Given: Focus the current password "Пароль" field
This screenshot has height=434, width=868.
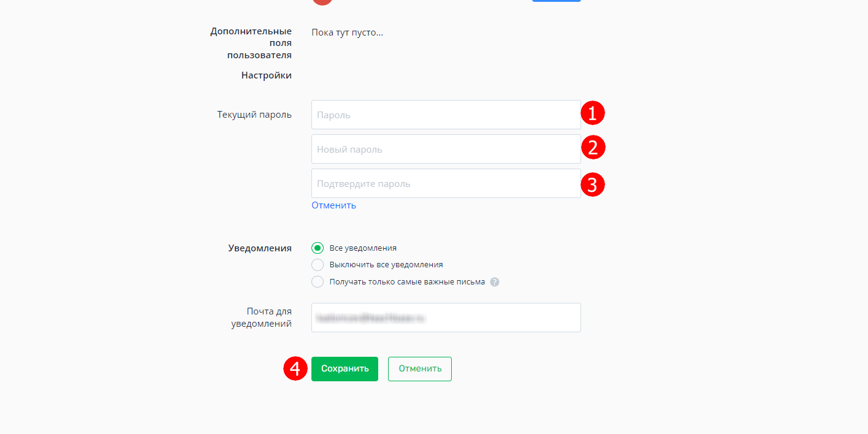Looking at the screenshot, I should tap(446, 115).
